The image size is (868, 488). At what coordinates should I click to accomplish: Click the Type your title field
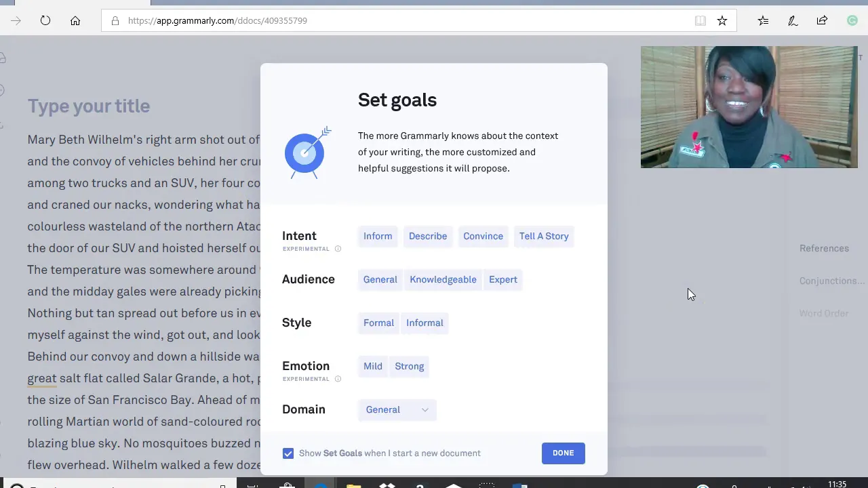[89, 106]
